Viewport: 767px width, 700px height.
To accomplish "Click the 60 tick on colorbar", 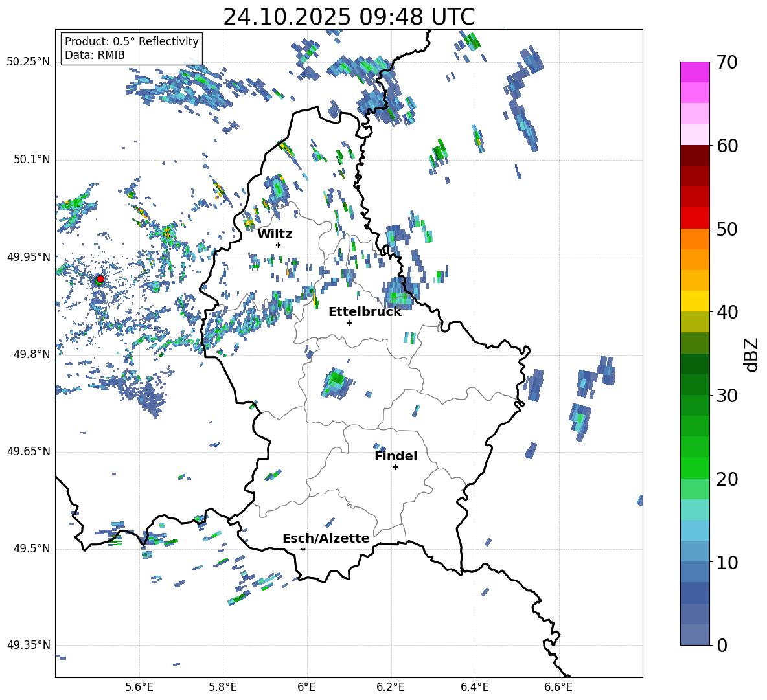I will [x=726, y=146].
